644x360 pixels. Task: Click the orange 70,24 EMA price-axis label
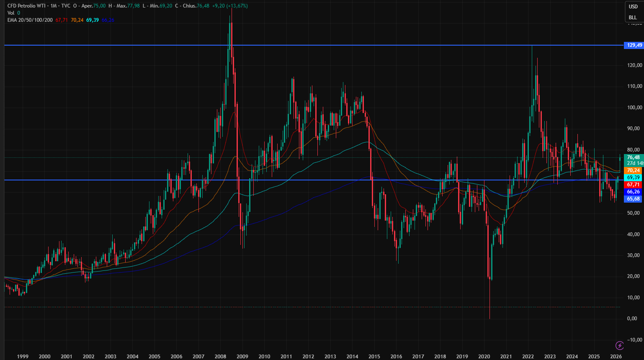click(633, 170)
